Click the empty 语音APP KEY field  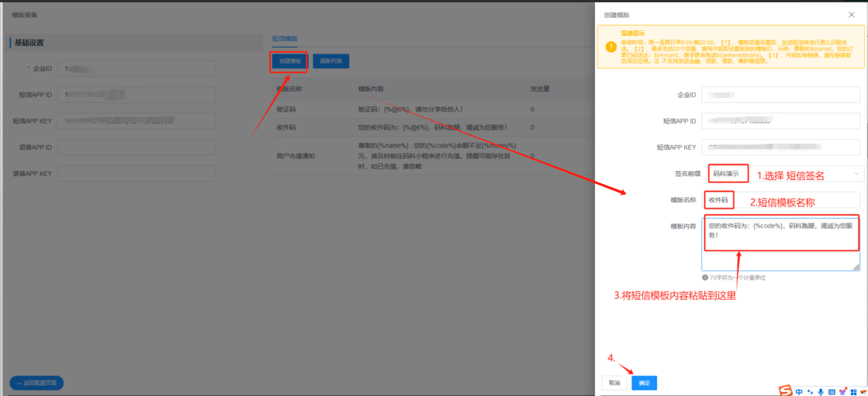click(x=137, y=174)
